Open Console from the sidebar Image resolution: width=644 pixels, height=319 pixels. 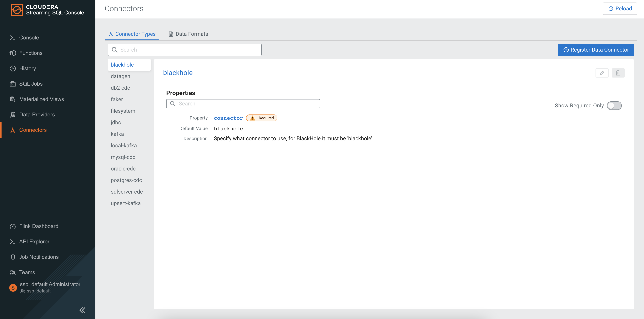point(29,38)
